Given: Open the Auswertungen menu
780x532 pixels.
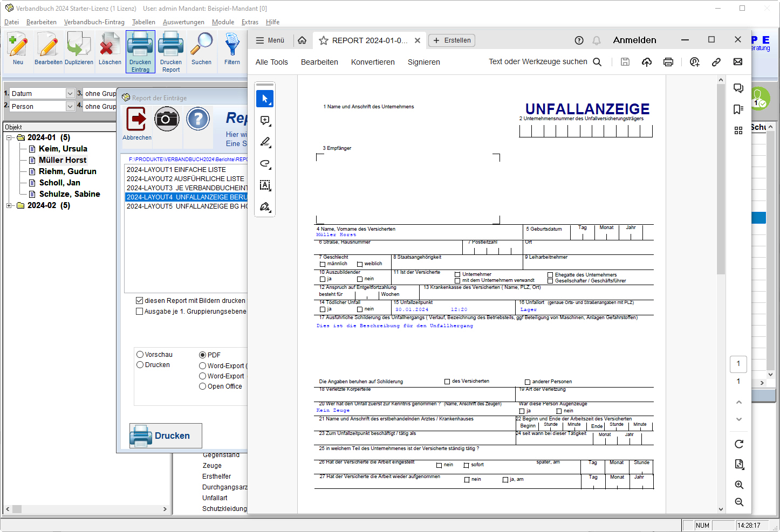Looking at the screenshot, I should click(183, 22).
